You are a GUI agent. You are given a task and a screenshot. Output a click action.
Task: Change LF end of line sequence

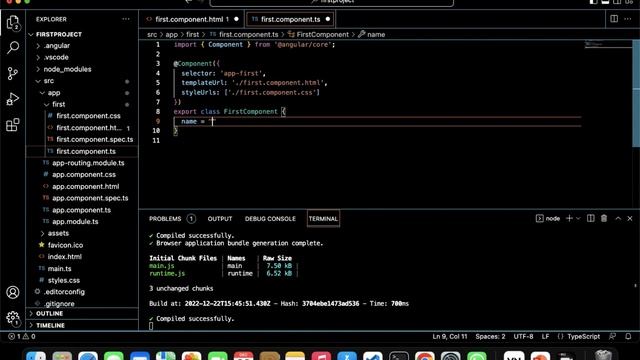tap(545, 336)
